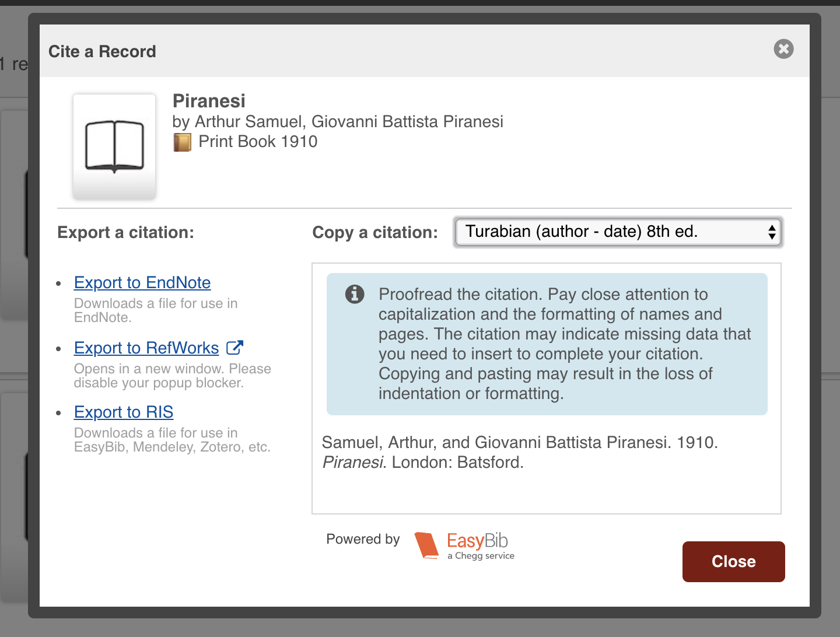Click the brown Print Book format icon
Screen dimensions: 840x637
(182, 142)
